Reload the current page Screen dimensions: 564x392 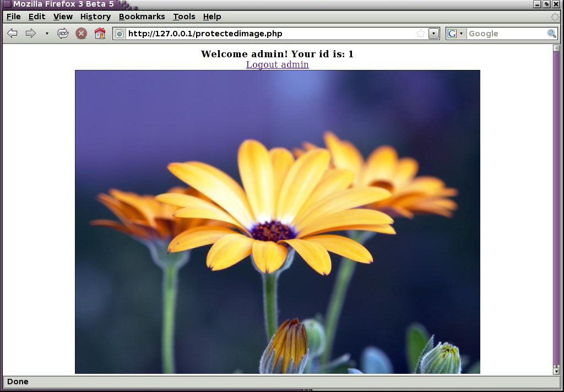click(x=63, y=34)
